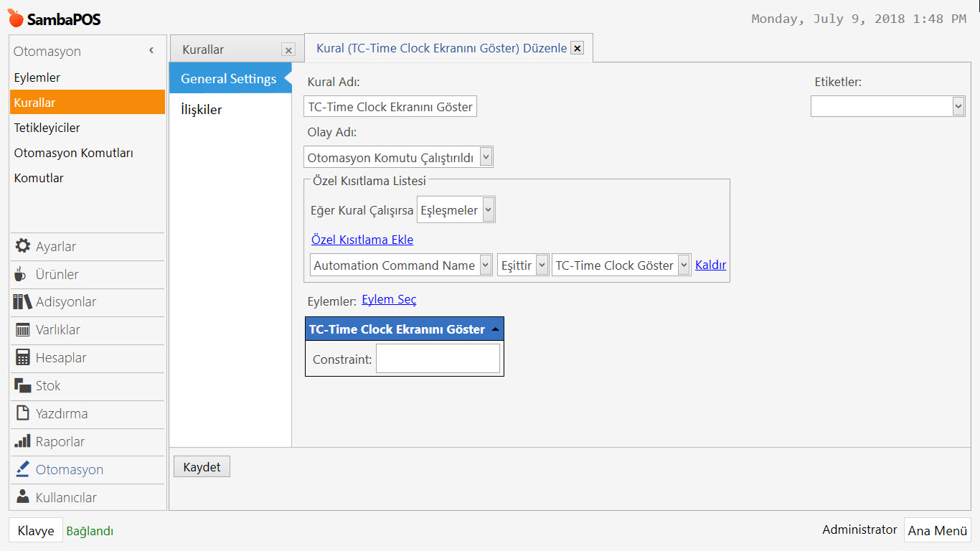This screenshot has height=551, width=980.
Task: Select the Raporlar bar chart icon
Action: (22, 442)
